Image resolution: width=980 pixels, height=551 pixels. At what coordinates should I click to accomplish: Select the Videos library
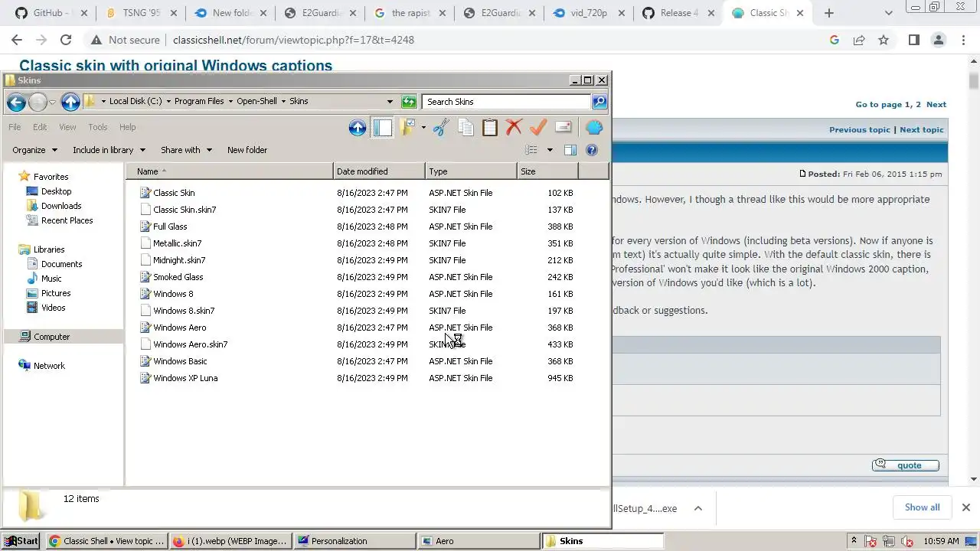click(53, 308)
